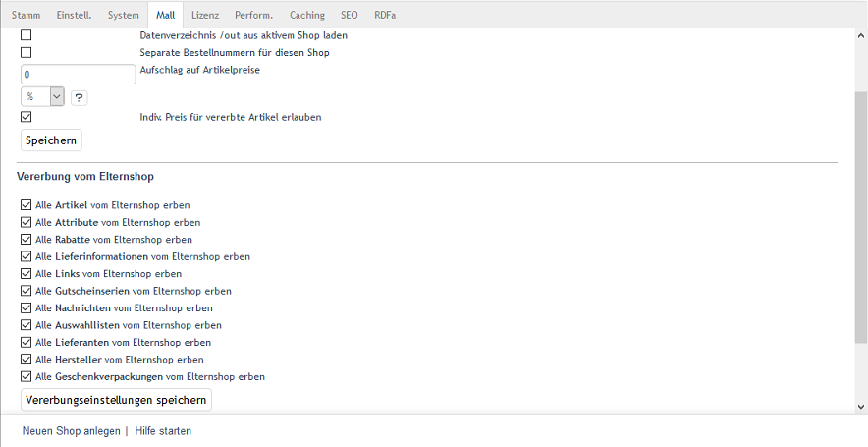Enable separate Bestellnummern für diesen Shop
The width and height of the screenshot is (868, 447).
point(27,52)
